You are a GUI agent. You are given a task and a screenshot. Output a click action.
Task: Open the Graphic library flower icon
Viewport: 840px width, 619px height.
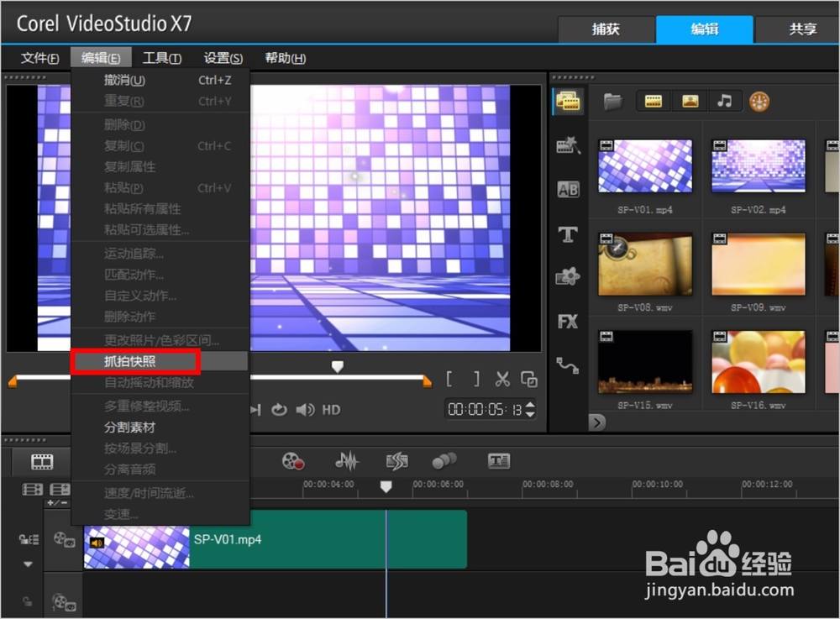[x=568, y=276]
